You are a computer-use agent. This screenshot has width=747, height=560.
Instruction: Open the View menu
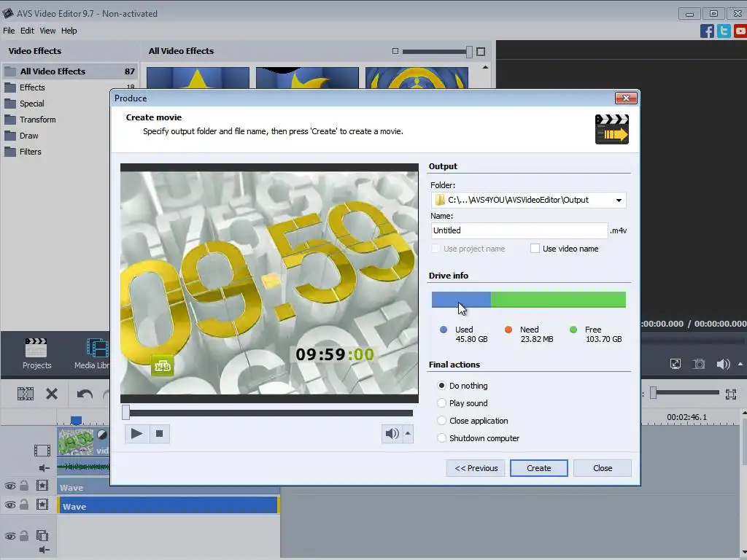47,31
